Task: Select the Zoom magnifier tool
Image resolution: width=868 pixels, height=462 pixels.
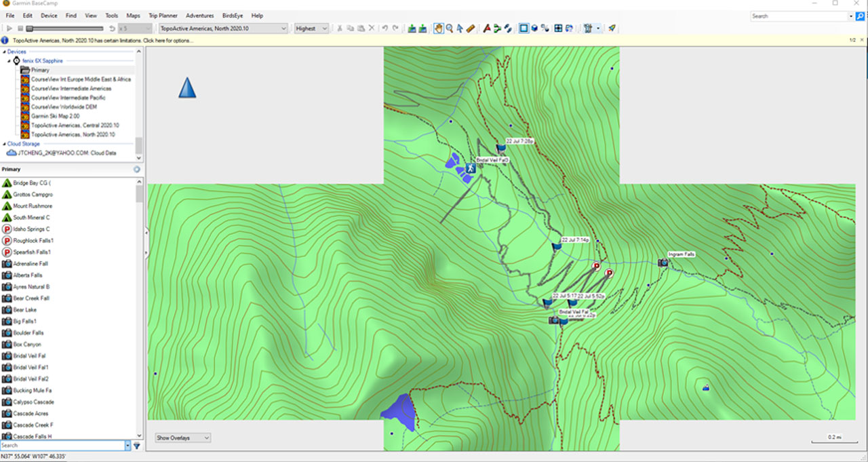Action: pos(450,28)
